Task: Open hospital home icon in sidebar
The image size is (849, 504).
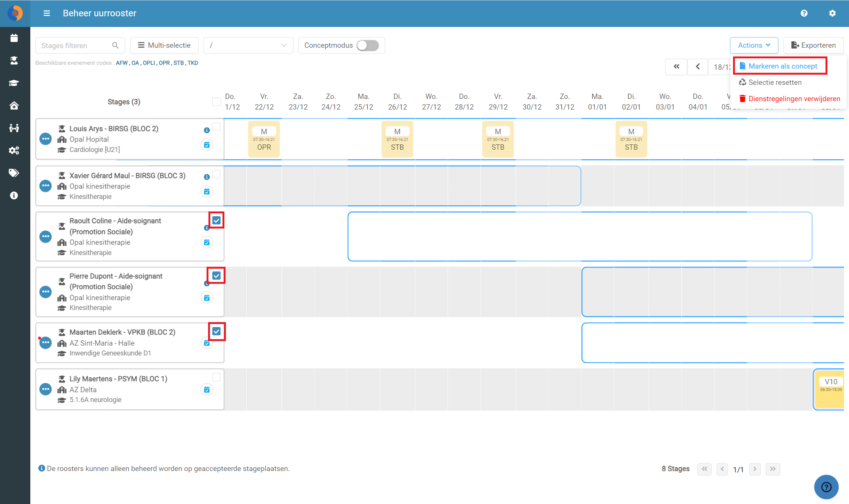Action: click(x=14, y=105)
